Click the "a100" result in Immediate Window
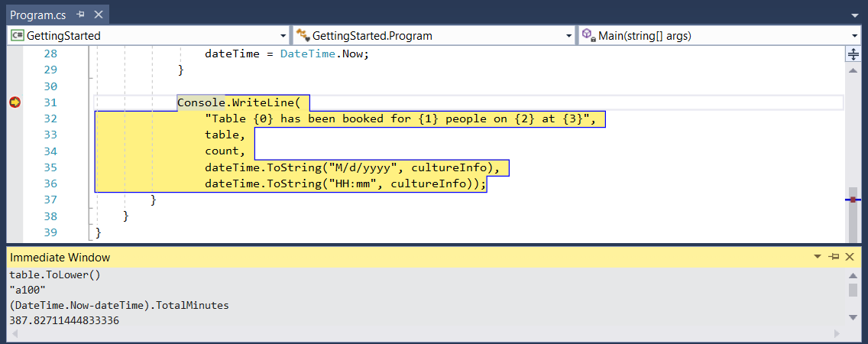Image resolution: width=868 pixels, height=344 pixels. (x=28, y=290)
